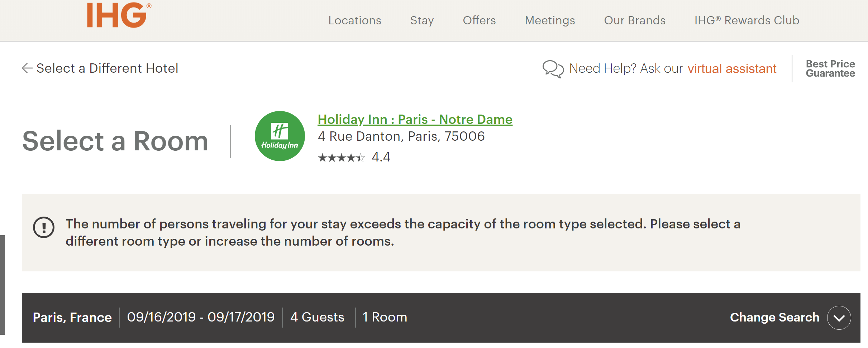Click the 4 Guests search field

coord(317,317)
